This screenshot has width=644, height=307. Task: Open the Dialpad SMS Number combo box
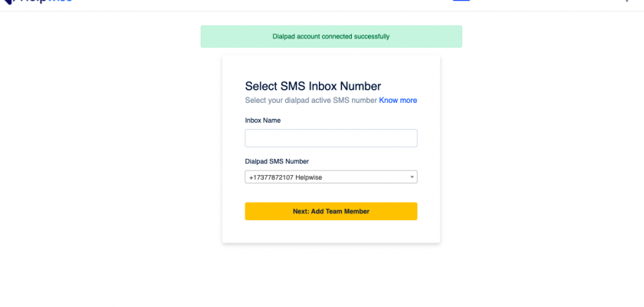pos(331,177)
